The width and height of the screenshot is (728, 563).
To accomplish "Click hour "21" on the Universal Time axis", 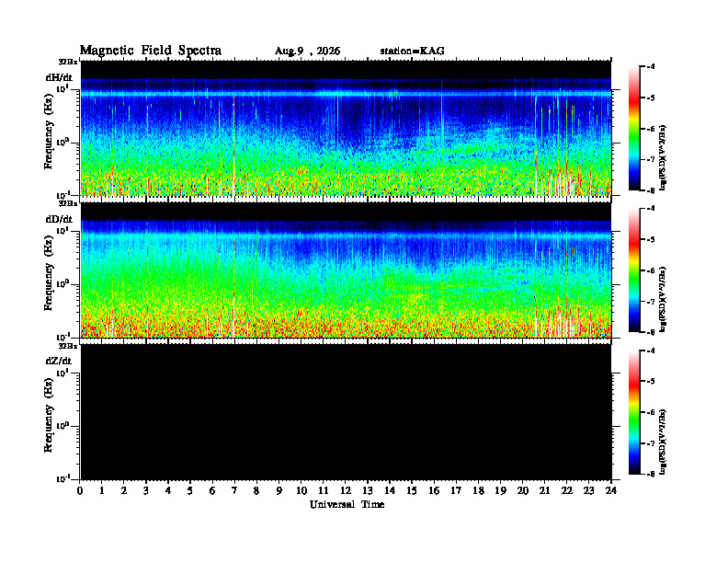I will 544,490.
